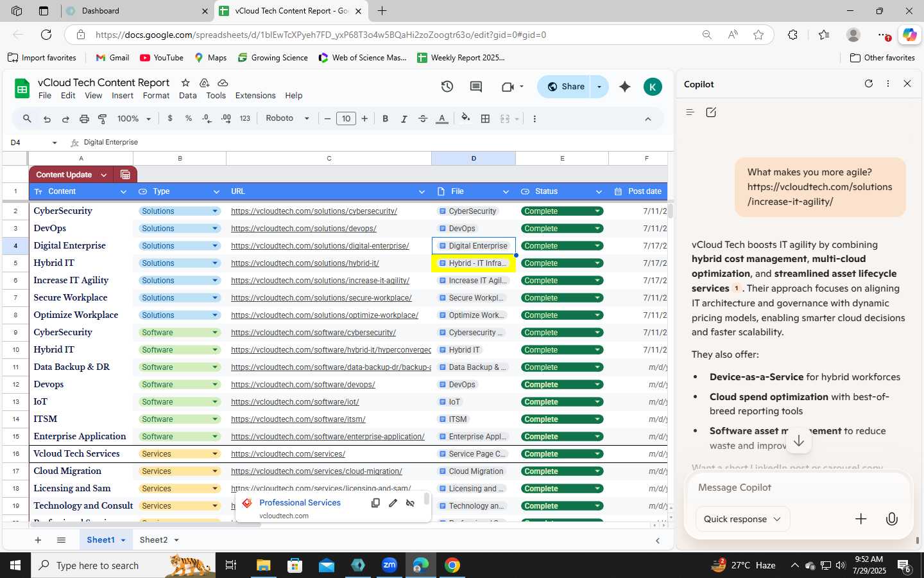This screenshot has width=924, height=578.
Task: Expand Content Update table menu arrow
Action: pos(103,175)
